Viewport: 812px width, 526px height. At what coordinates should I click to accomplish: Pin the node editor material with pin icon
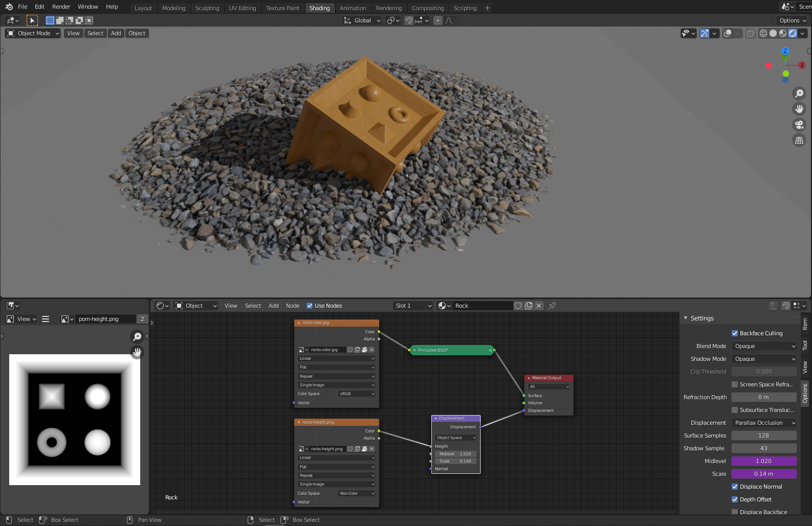[x=552, y=306]
